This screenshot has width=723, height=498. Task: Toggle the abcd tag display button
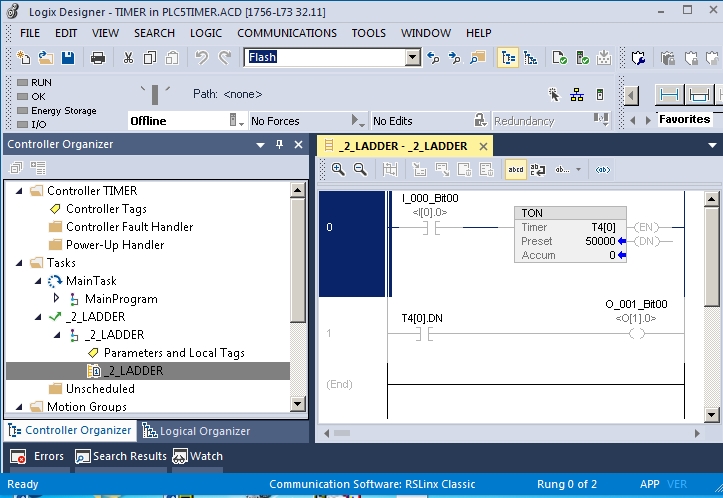pyautogui.click(x=516, y=170)
